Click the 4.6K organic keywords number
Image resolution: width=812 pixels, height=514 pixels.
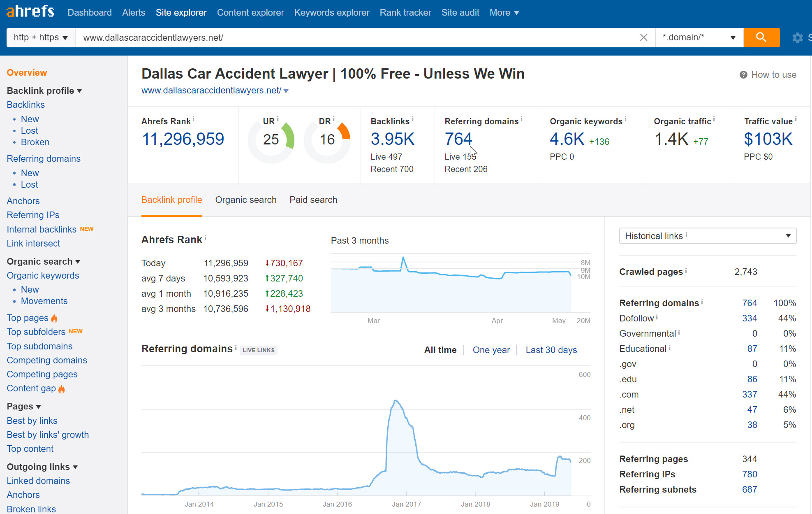[x=567, y=139]
